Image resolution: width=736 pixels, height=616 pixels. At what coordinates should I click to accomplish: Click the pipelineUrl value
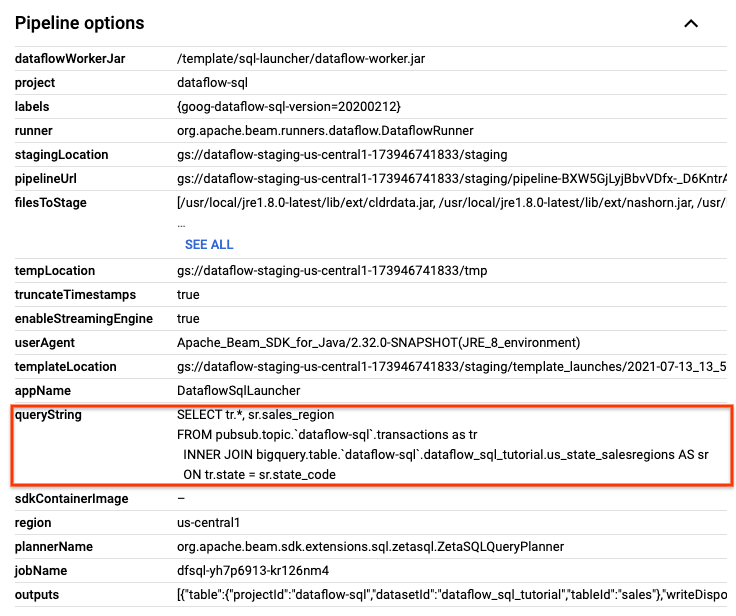pyautogui.click(x=450, y=179)
